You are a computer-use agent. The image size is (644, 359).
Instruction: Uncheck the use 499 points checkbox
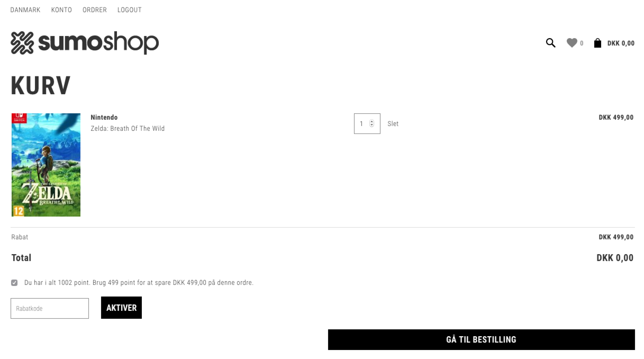[x=14, y=283]
